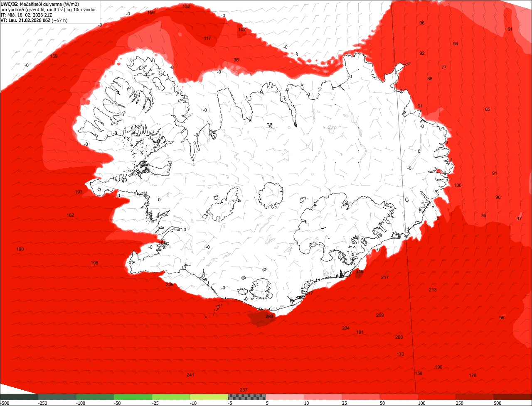
Task: Click the title line 'UWC/IG: Meðalflæði dulvarma (W/m2)'
Action: click(40, 4)
